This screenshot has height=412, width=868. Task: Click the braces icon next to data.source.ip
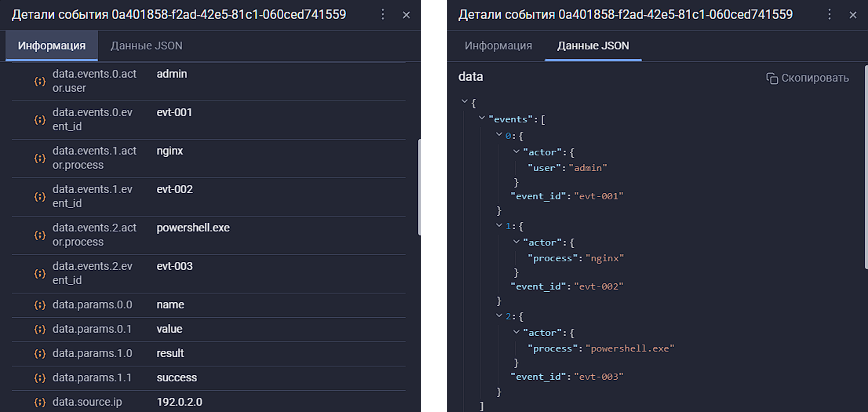point(40,402)
